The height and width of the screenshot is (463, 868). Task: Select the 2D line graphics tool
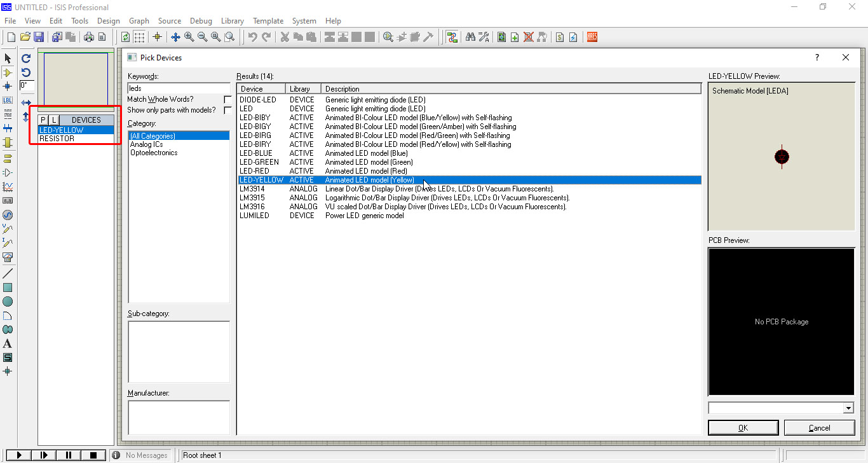pos(8,273)
